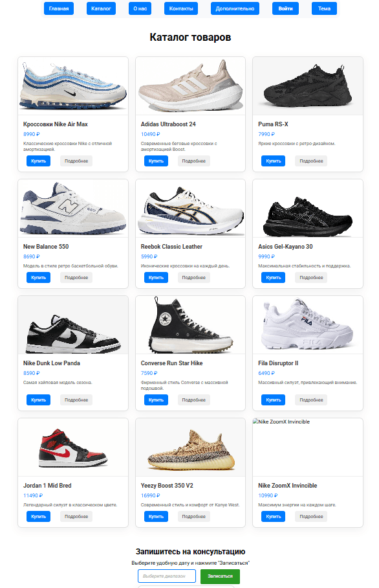This screenshot has height=588, width=379.
Task: Show Подробнее for Reebok Classic Leather
Action: (193, 278)
